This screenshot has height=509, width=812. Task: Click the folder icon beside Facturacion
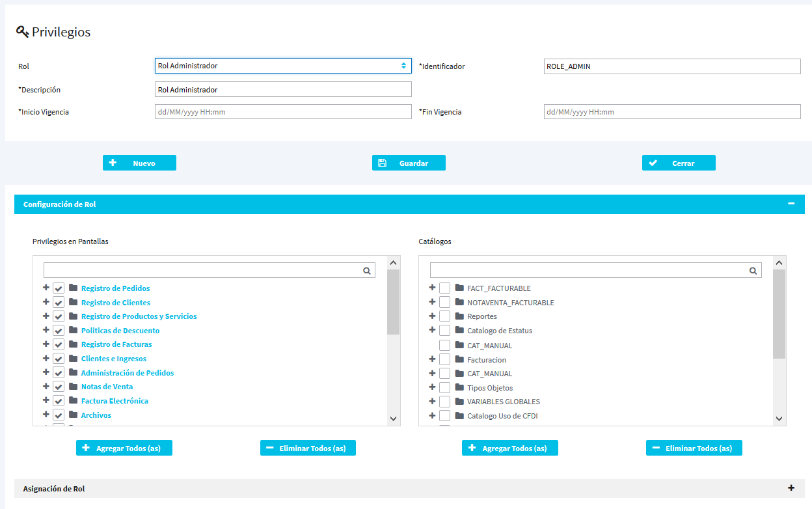pos(459,360)
